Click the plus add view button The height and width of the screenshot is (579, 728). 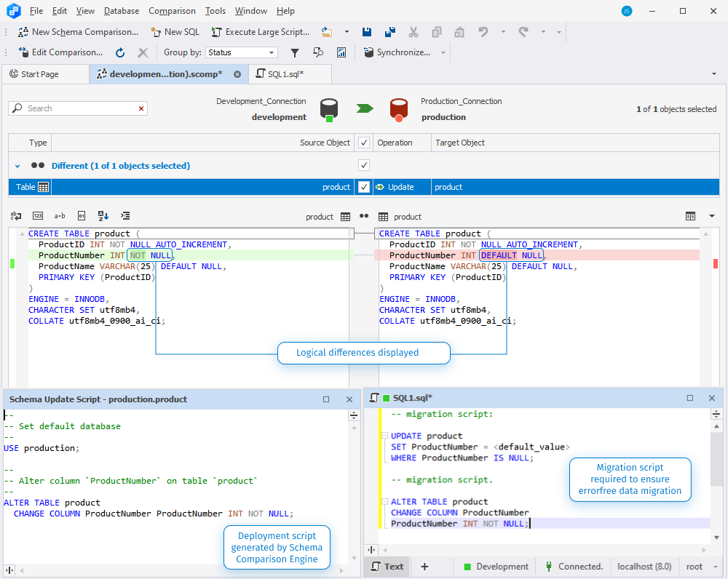point(424,567)
